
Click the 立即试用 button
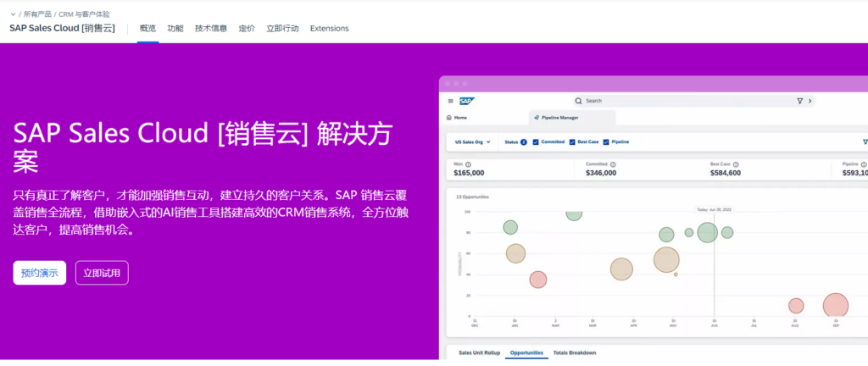click(x=102, y=273)
